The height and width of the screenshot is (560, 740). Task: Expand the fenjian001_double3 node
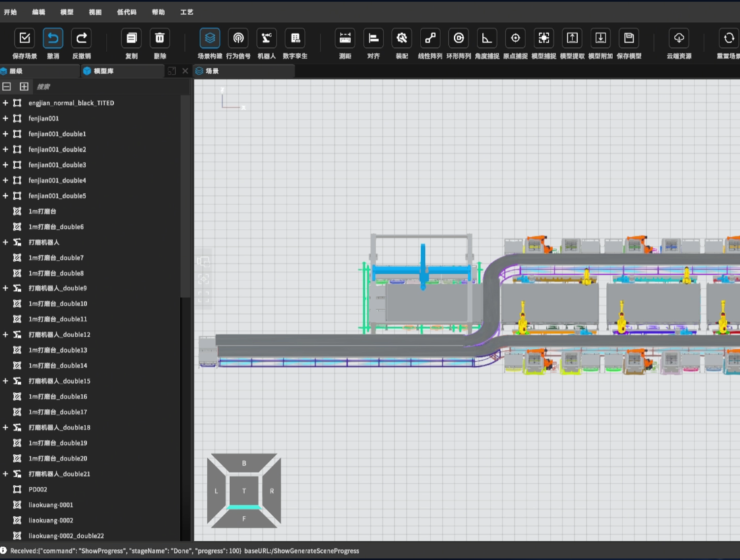(x=5, y=165)
